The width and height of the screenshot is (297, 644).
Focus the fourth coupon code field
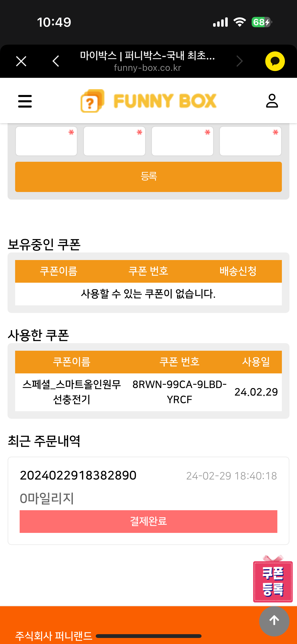(250, 141)
